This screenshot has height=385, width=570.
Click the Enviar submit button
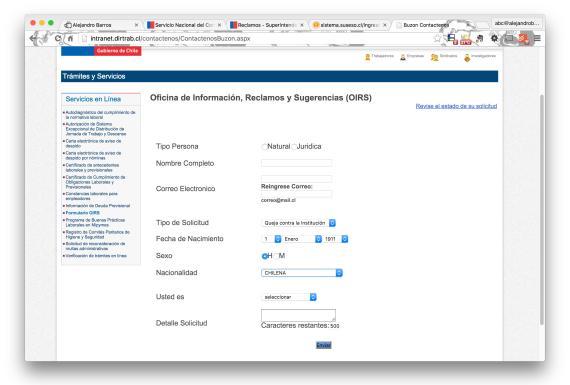324,345
